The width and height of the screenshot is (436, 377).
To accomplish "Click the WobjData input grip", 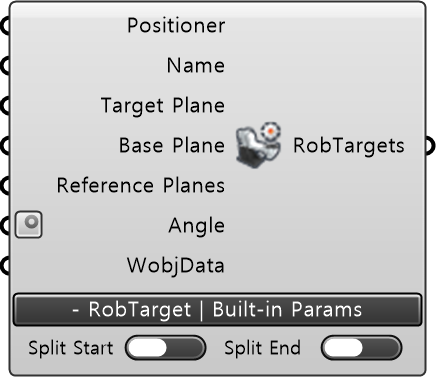I will [5, 266].
